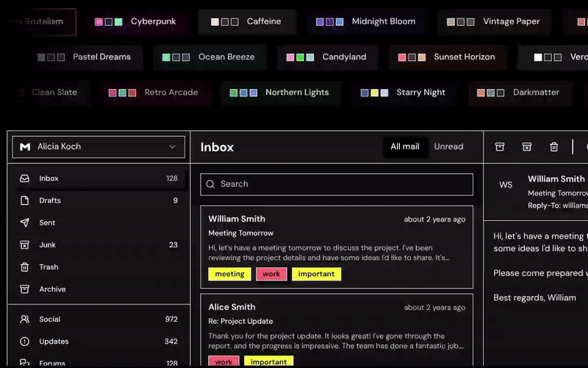This screenshot has width=588, height=368.
Task: Delete email using toolbar trash icon
Action: pos(554,146)
